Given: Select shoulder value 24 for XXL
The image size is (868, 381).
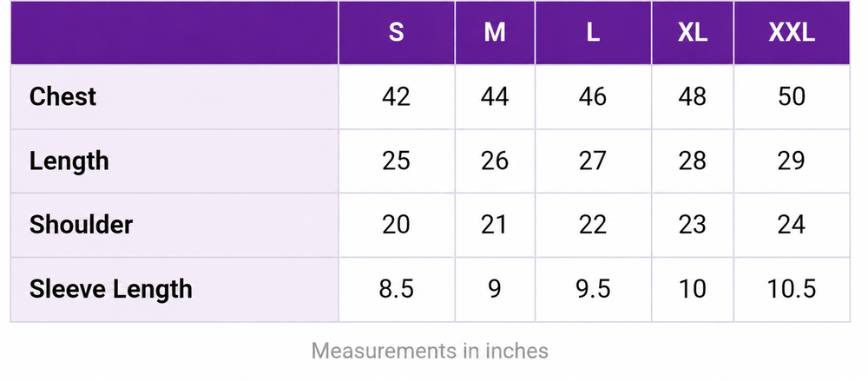Looking at the screenshot, I should [x=792, y=225].
